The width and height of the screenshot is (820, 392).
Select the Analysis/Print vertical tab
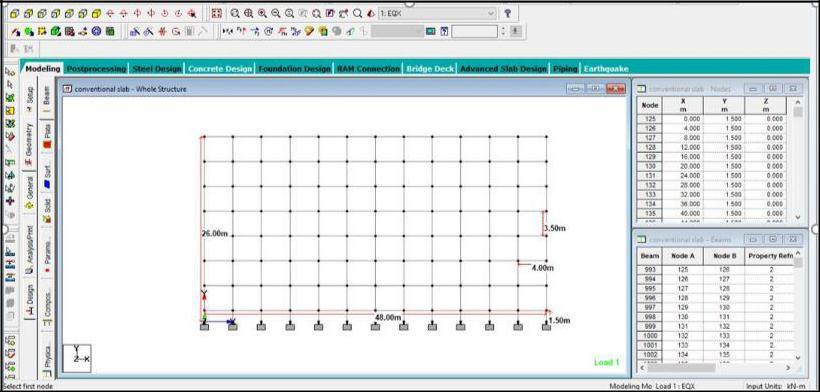coord(29,249)
